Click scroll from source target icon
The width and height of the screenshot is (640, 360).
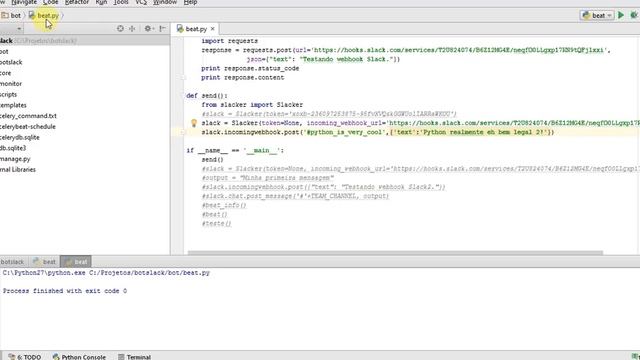click(120, 29)
